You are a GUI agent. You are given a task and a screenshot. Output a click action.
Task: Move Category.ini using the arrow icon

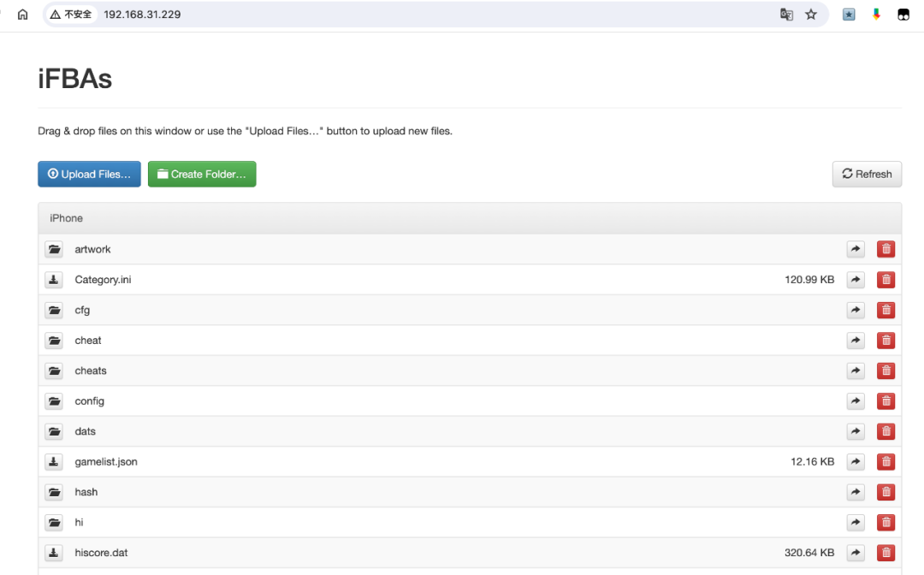tap(856, 280)
